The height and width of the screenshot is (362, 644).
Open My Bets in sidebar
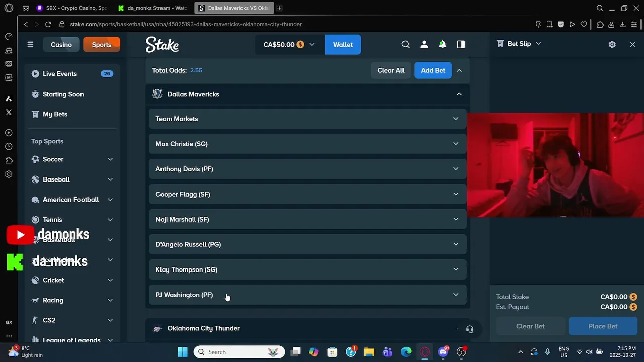(x=72, y=114)
